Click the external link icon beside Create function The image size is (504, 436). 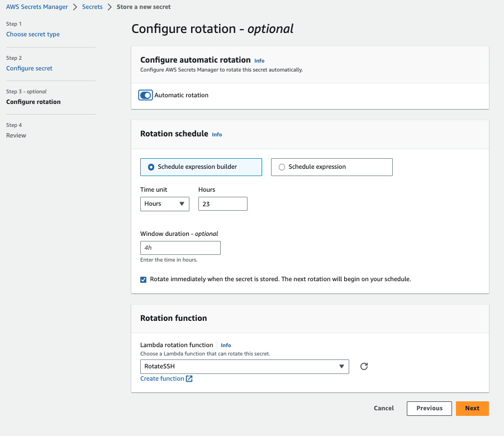coord(189,379)
